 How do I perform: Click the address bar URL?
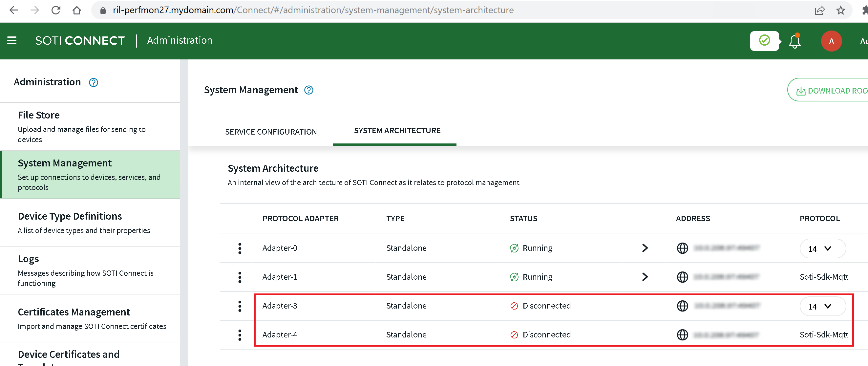(313, 10)
